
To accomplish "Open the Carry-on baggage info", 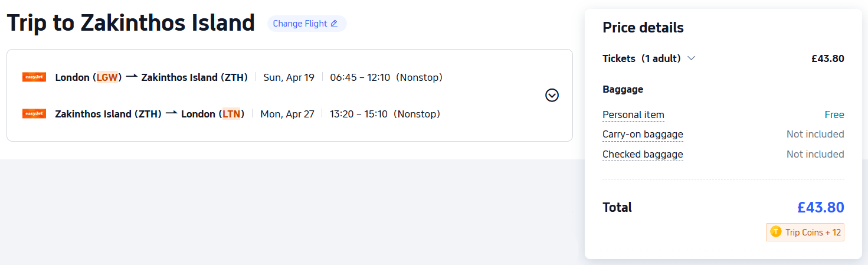I will coord(643,135).
